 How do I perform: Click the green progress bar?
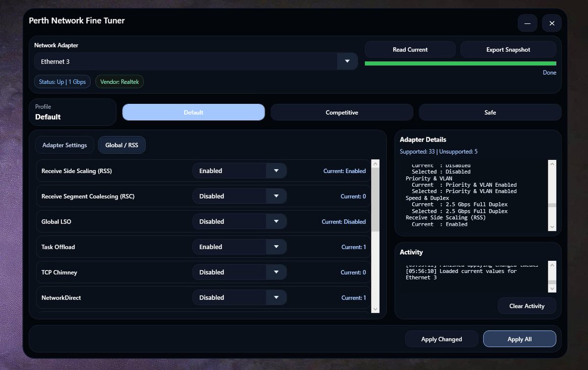click(461, 63)
